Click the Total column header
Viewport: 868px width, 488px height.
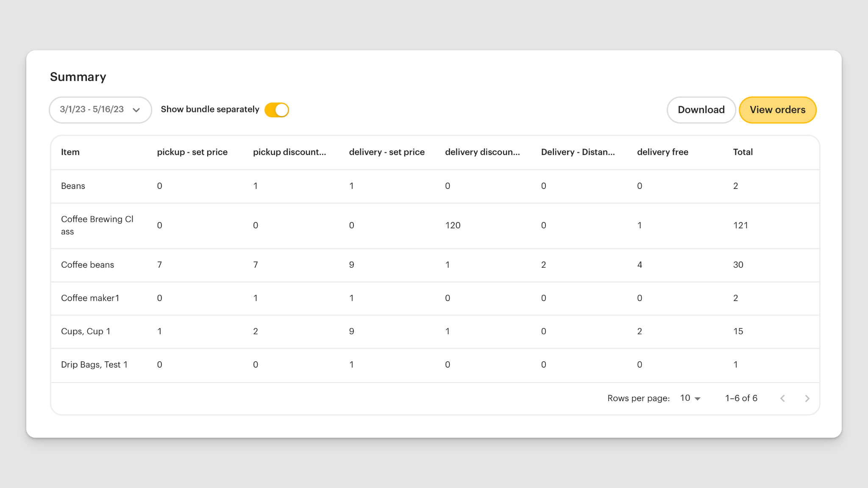[743, 152]
